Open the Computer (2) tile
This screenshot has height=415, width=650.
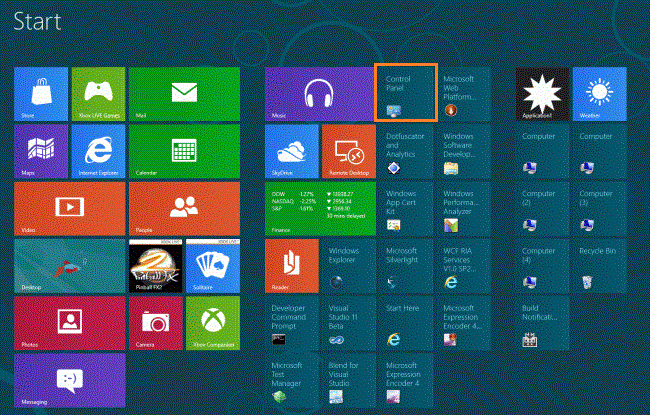pyautogui.click(x=542, y=209)
